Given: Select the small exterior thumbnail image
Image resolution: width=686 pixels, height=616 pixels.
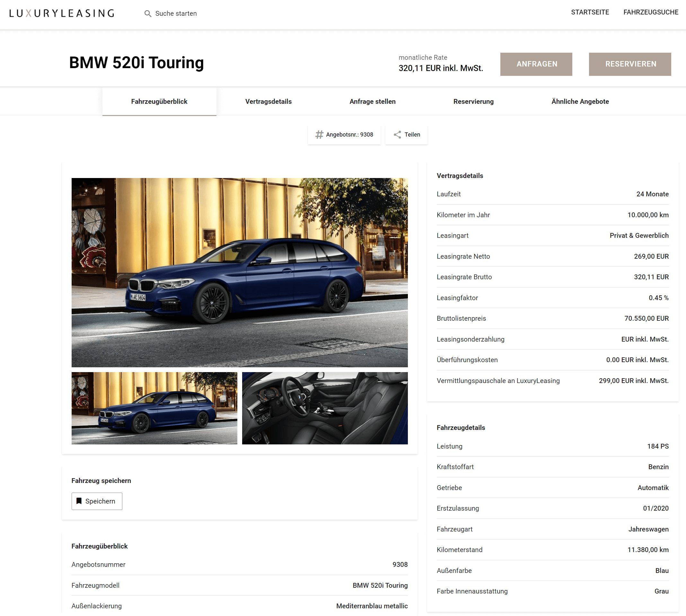Looking at the screenshot, I should [x=154, y=408].
